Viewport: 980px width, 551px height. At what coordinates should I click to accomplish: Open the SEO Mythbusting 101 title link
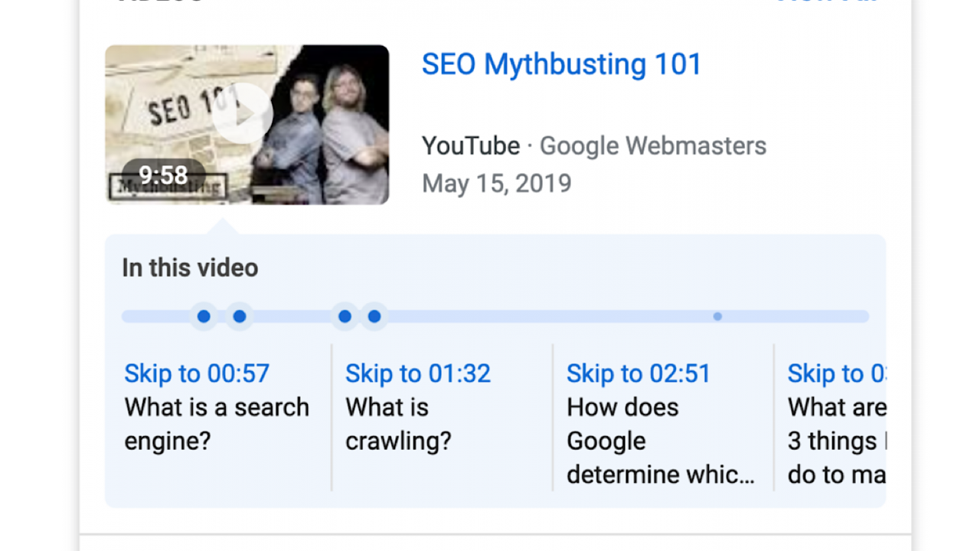(561, 64)
